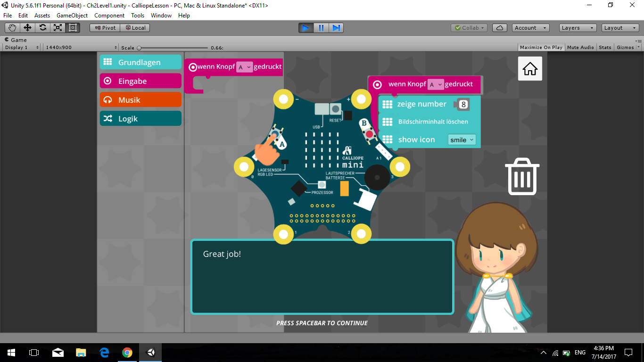The image size is (644, 362).
Task: Click the Pause button
Action: tap(321, 28)
